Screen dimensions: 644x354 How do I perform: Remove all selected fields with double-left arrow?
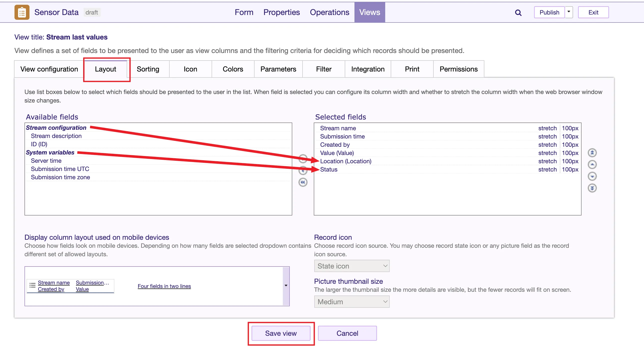(303, 182)
